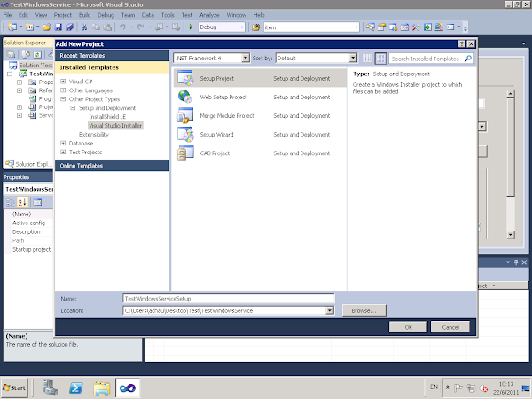532x399 pixels.
Task: Select the Setup Wizard template icon
Action: click(x=185, y=134)
